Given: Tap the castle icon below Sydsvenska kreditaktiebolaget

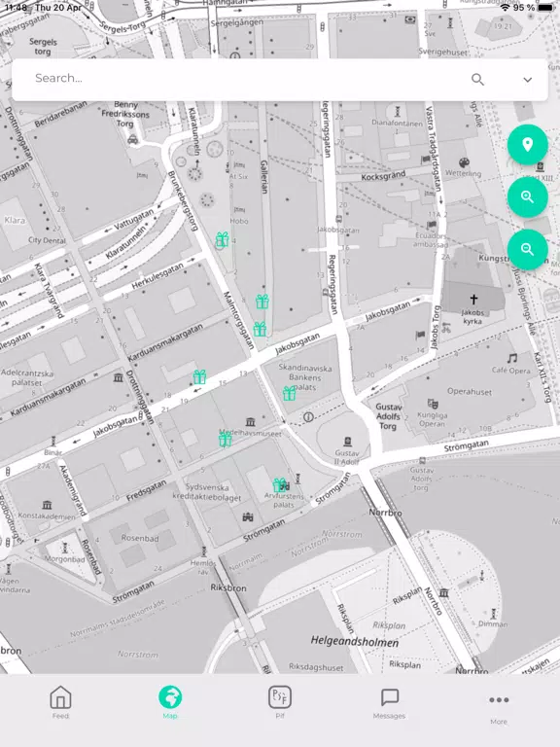Looking at the screenshot, I should (248, 516).
